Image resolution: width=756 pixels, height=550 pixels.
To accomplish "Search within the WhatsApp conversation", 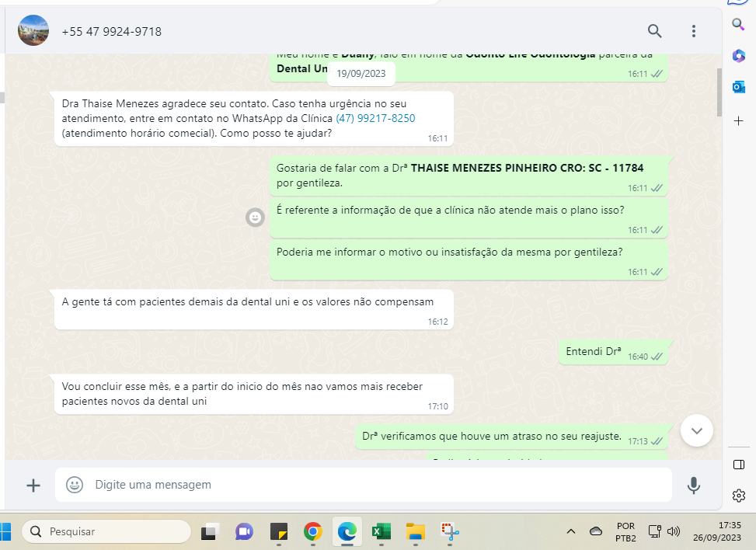I will [654, 31].
